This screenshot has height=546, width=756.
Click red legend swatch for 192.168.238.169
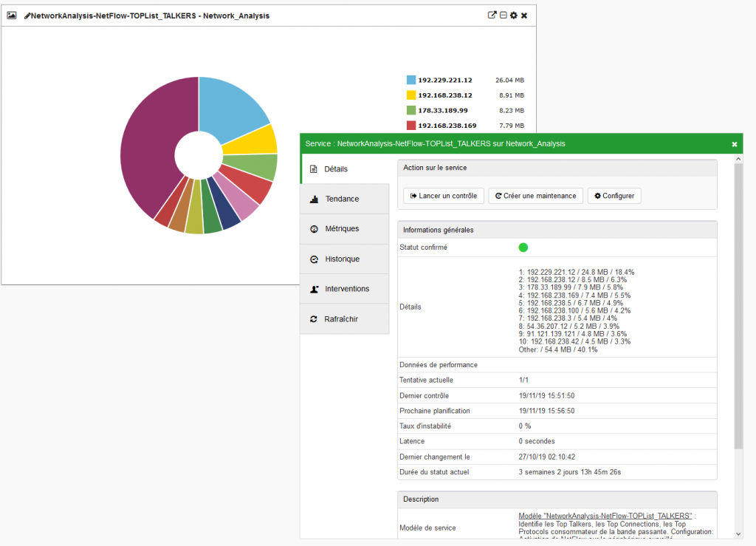tap(411, 126)
